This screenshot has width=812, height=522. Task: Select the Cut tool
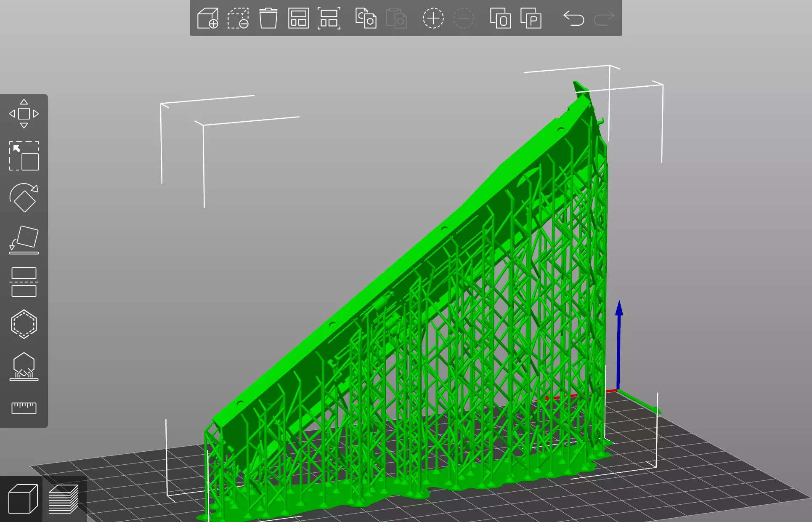24,282
